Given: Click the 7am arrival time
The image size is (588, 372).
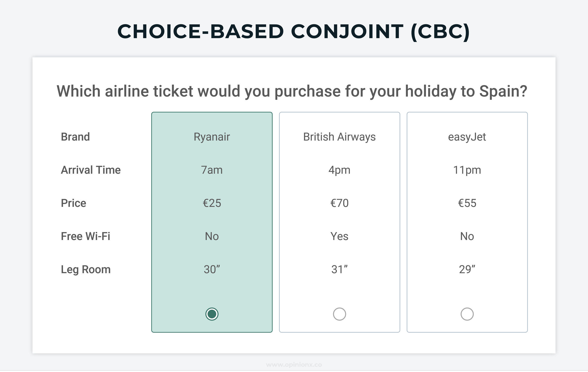Looking at the screenshot, I should tap(212, 170).
